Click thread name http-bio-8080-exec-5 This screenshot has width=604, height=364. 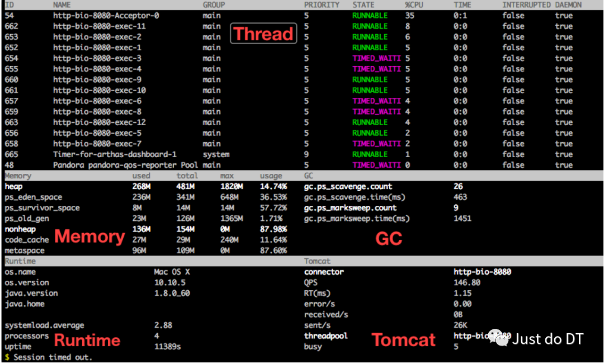[97, 133]
